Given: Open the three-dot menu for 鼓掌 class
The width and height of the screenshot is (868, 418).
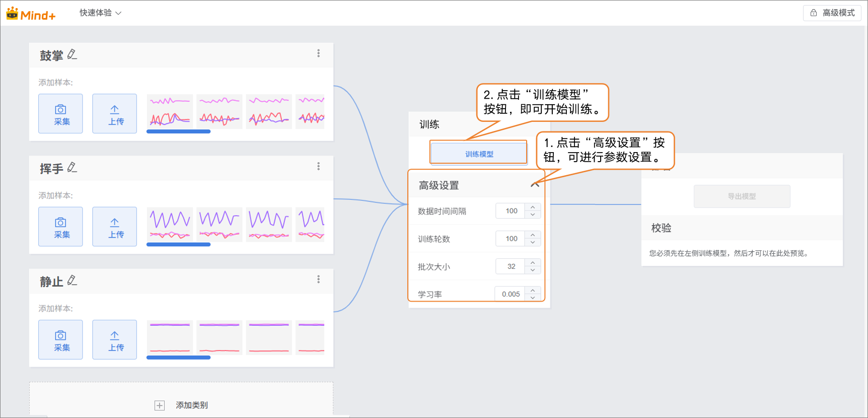Looking at the screenshot, I should tap(318, 53).
